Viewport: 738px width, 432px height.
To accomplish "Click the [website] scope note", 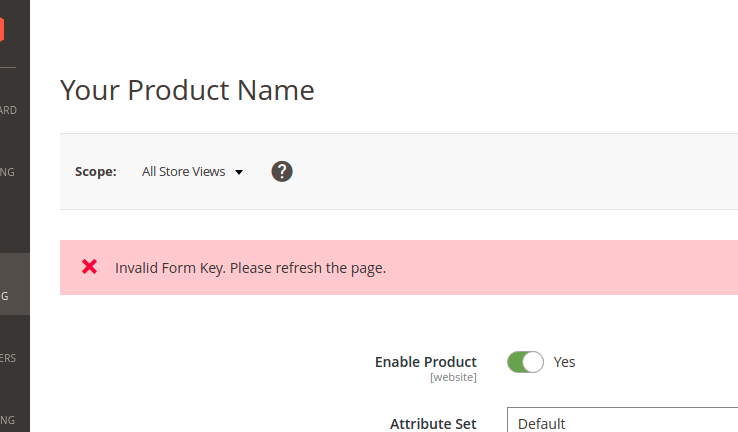I will (453, 378).
